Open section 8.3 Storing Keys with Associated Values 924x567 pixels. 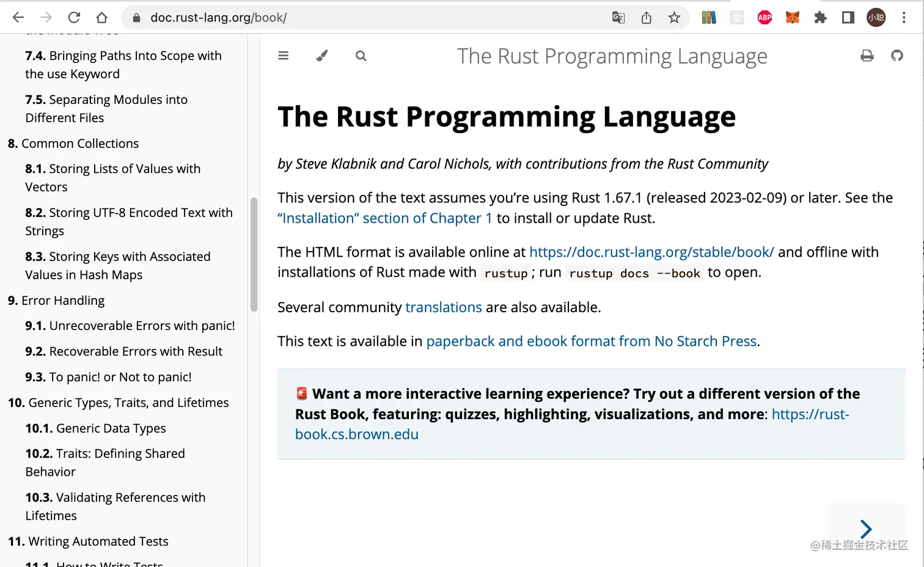[118, 266]
